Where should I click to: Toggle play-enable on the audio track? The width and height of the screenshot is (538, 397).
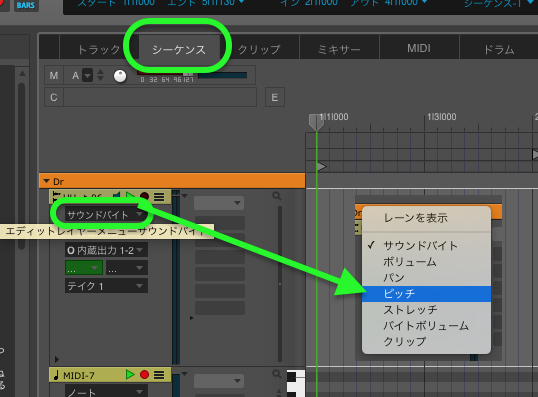[x=130, y=196]
